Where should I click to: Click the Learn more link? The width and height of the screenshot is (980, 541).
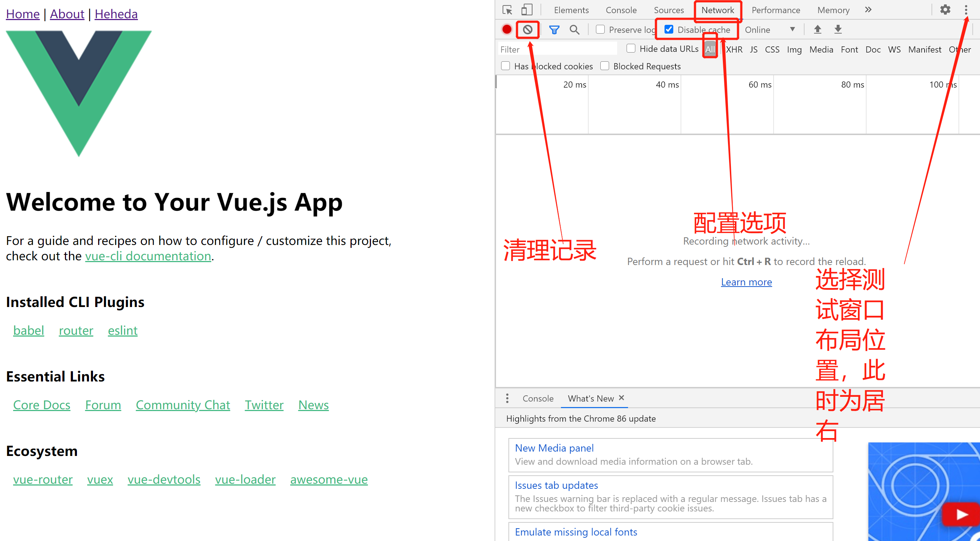pos(746,282)
